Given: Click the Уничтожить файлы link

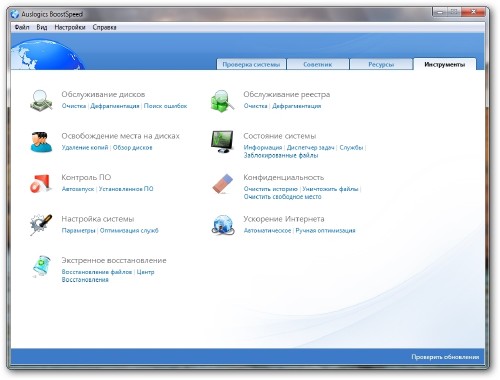Looking at the screenshot, I should coord(330,189).
